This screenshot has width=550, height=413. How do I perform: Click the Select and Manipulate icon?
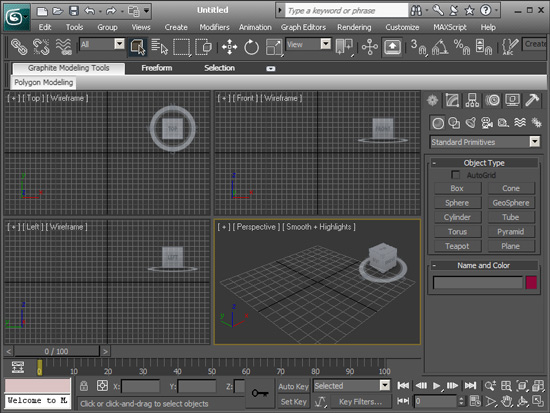point(370,47)
